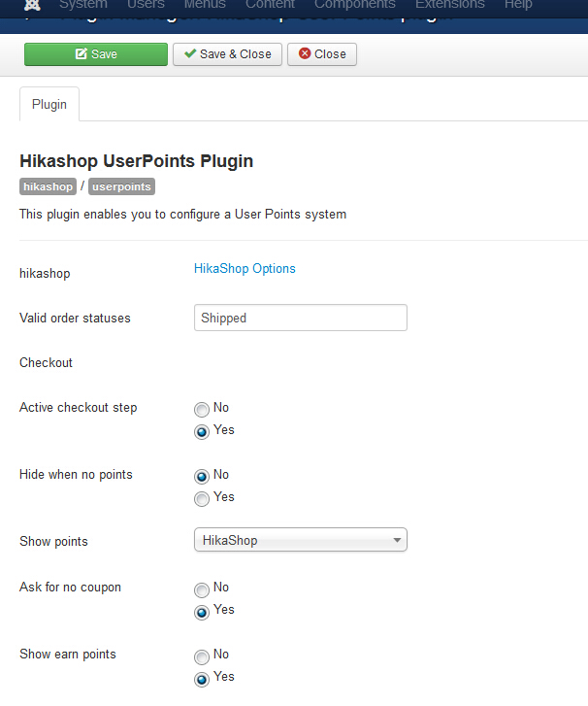The image size is (588, 706).
Task: Select Yes for Active checkout step
Action: point(202,432)
